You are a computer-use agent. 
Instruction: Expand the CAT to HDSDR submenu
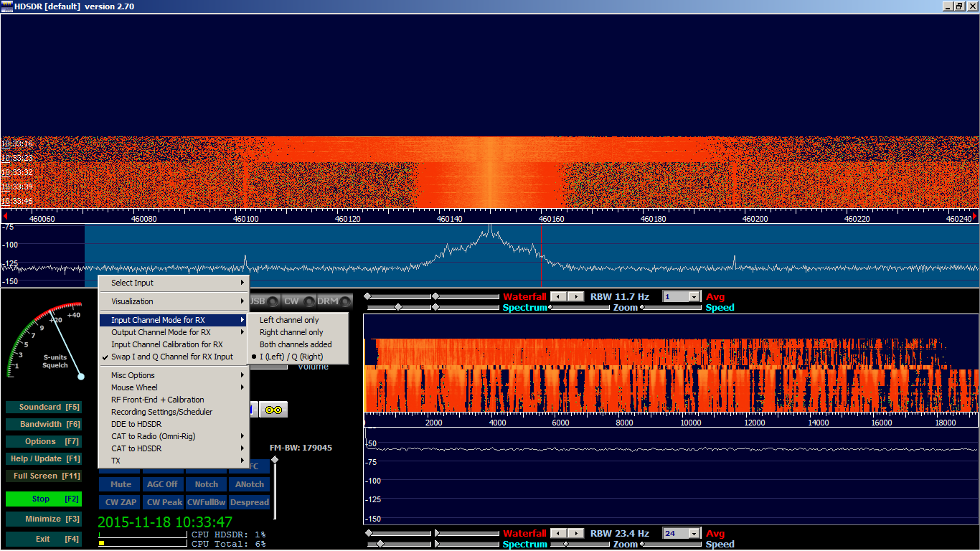tap(173, 448)
